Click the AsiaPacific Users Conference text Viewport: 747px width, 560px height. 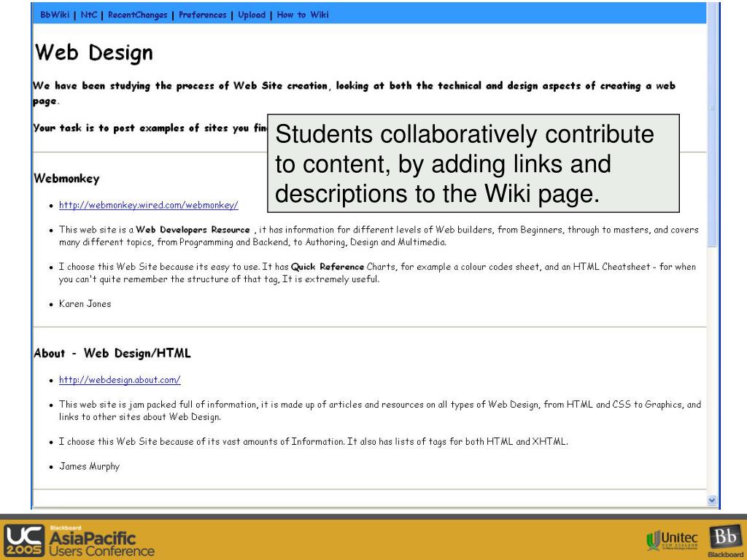click(102, 544)
